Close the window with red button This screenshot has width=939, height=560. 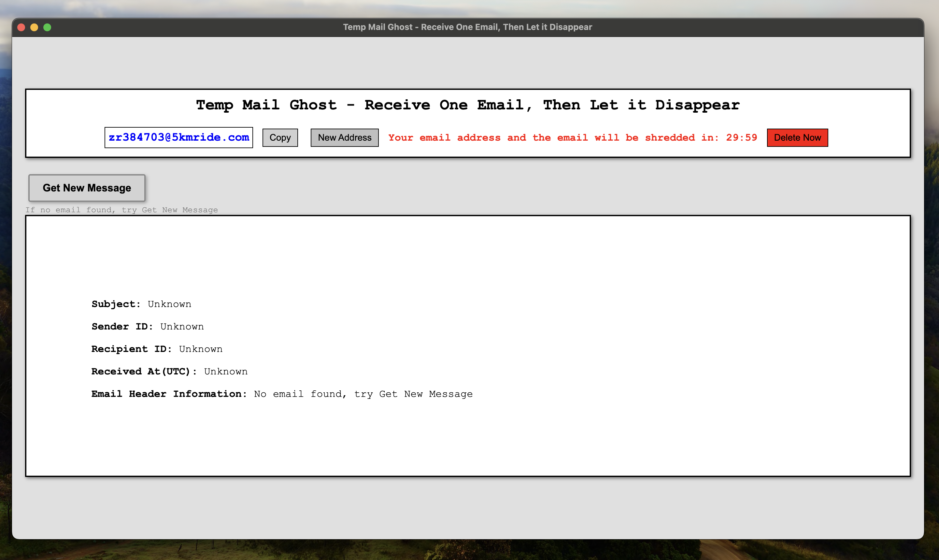21,27
